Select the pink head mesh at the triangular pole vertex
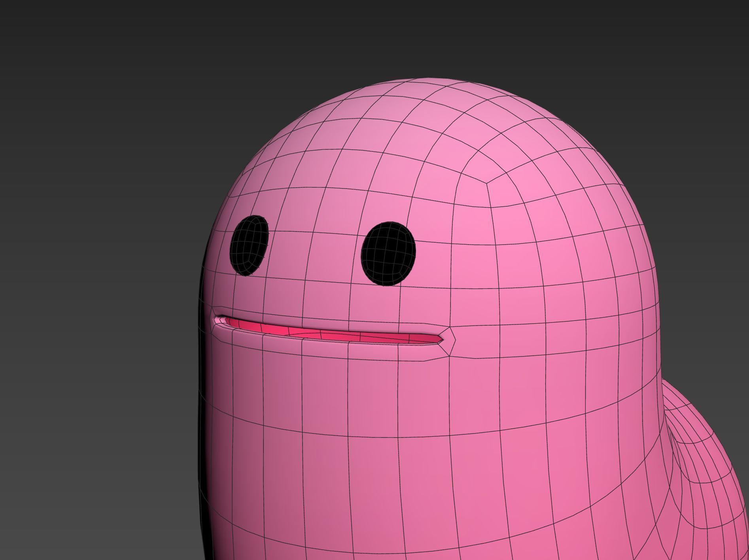The width and height of the screenshot is (749, 560). [x=486, y=183]
